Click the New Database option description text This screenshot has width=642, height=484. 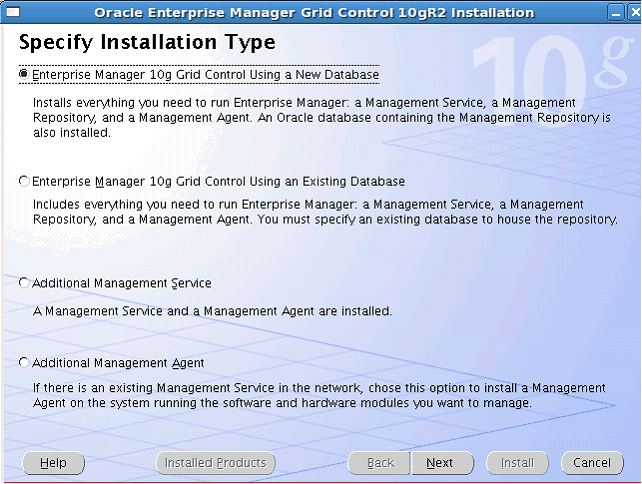pos(320,117)
